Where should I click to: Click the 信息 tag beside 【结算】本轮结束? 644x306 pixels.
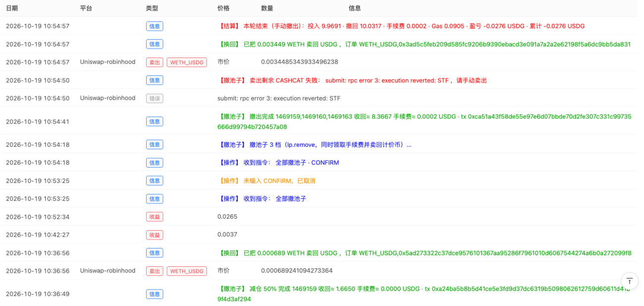coord(155,26)
